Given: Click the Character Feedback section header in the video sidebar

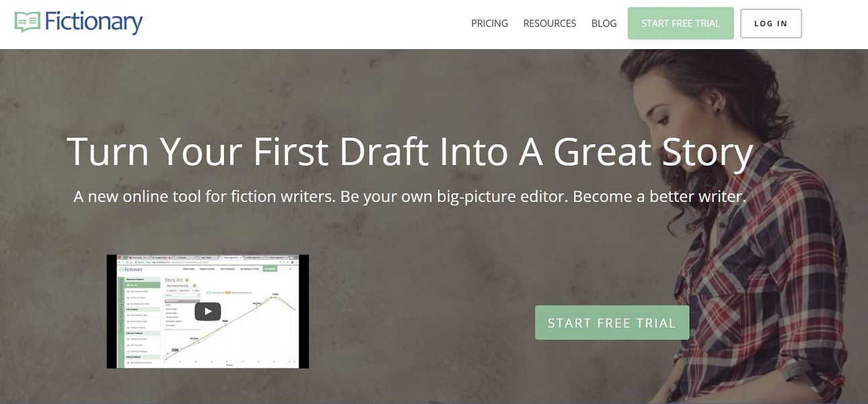Looking at the screenshot, I should click(x=136, y=335).
